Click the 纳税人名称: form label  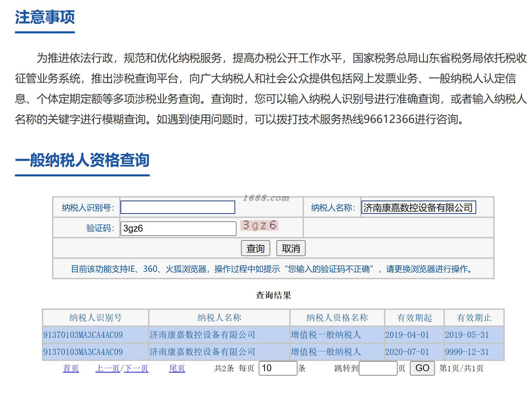click(x=333, y=208)
